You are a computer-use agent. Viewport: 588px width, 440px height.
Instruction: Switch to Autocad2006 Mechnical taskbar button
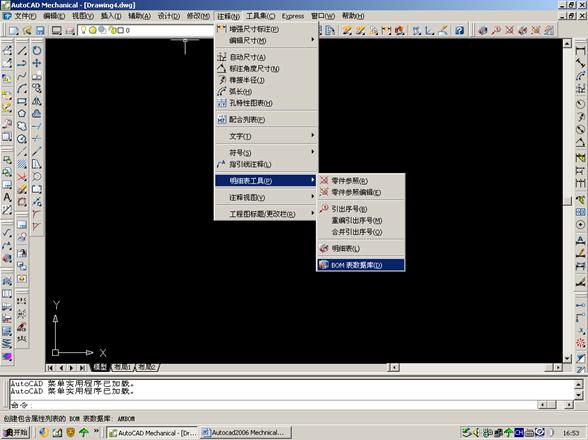[x=246, y=432]
